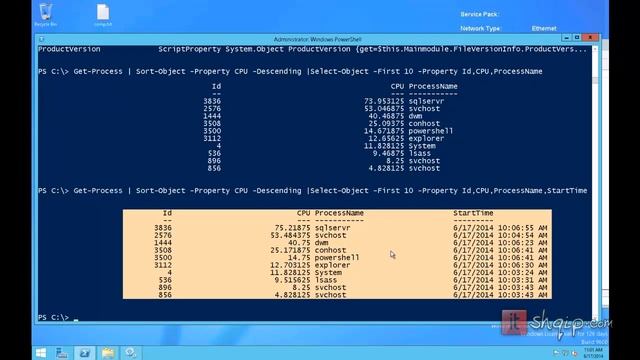Click CPU value 53.046875 in first table
This screenshot has height=360, width=640.
tap(384, 109)
